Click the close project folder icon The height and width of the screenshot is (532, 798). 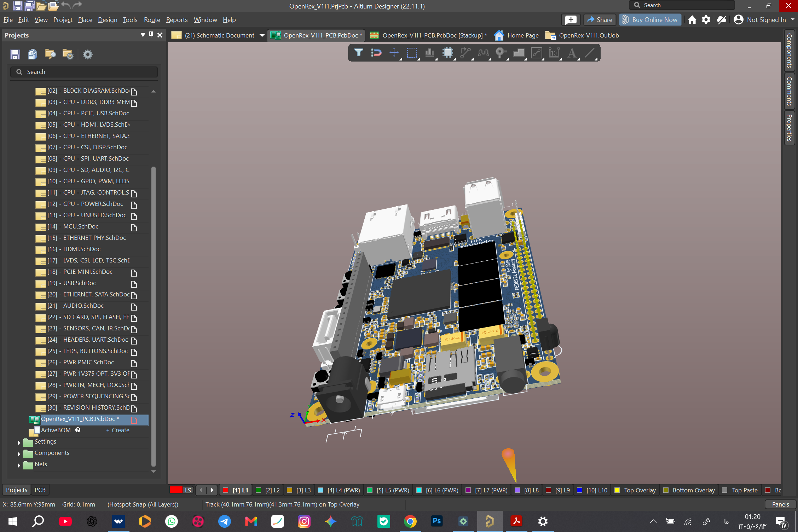(x=68, y=54)
